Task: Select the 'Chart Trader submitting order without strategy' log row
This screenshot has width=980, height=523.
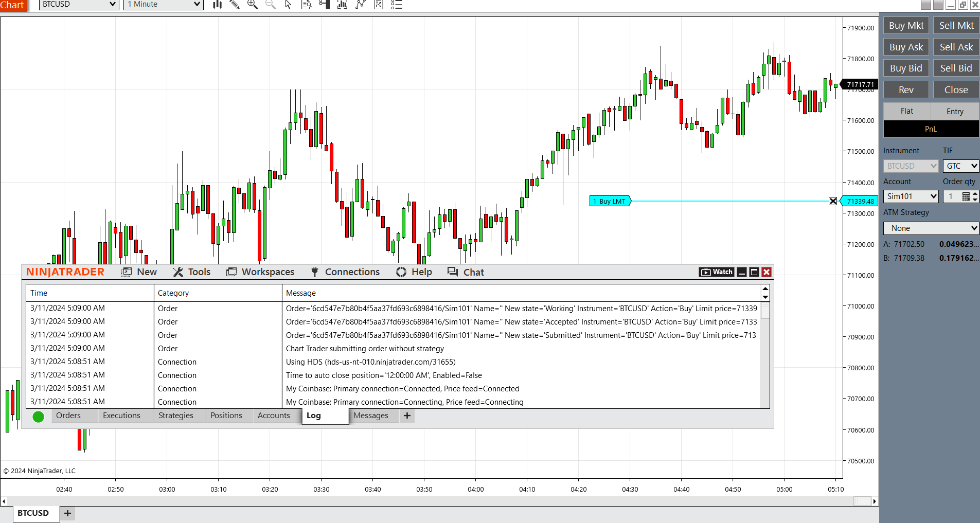Action: click(x=394, y=349)
